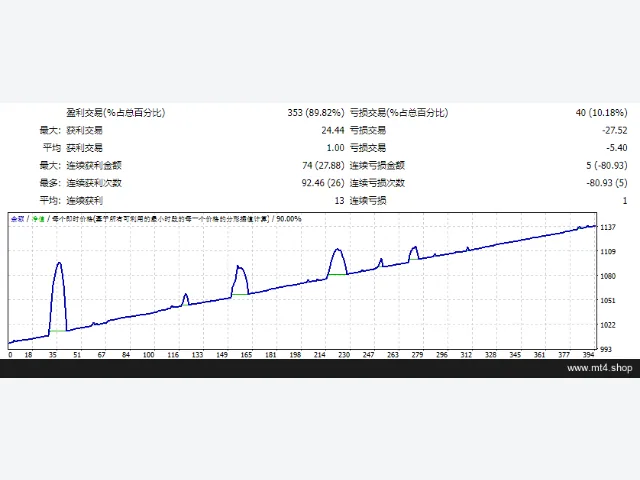The image size is (640, 480).
Task: Click the x-axis label "51"
Action: pyautogui.click(x=77, y=355)
